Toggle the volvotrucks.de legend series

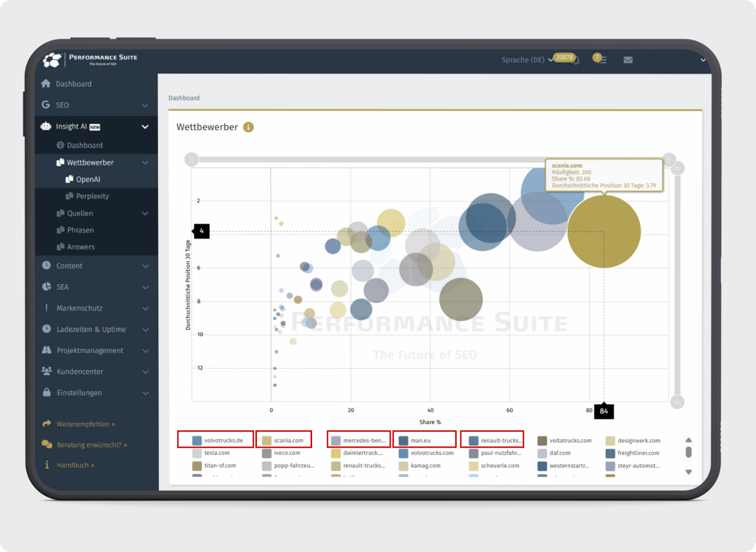coord(218,440)
